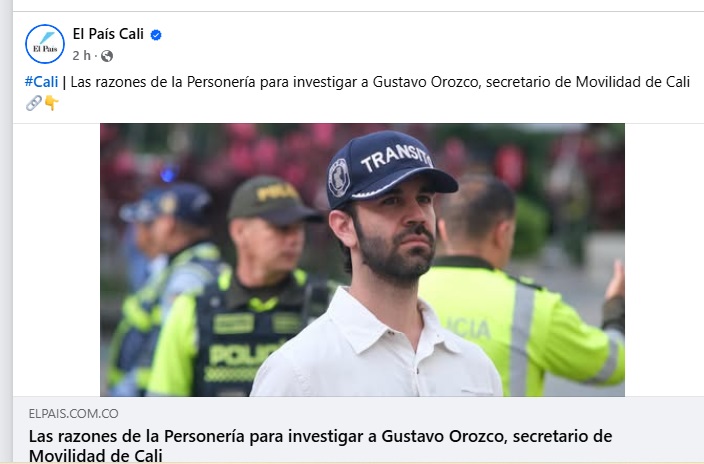Click the post caption about Gustavo Orozco
This screenshot has height=464, width=704.
click(380, 82)
